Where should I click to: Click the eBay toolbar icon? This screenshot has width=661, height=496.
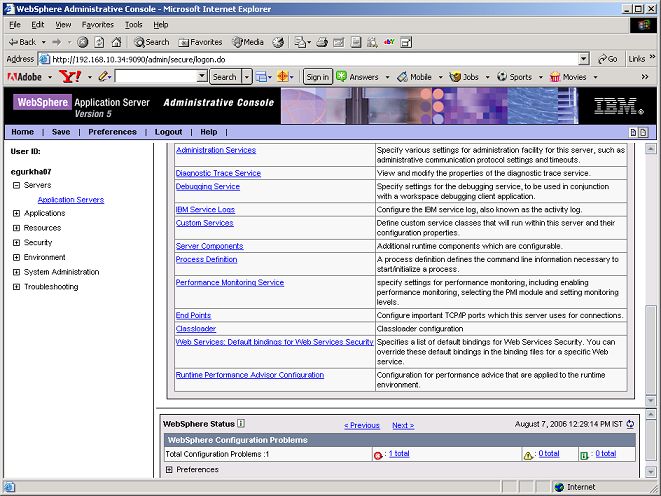[x=389, y=42]
